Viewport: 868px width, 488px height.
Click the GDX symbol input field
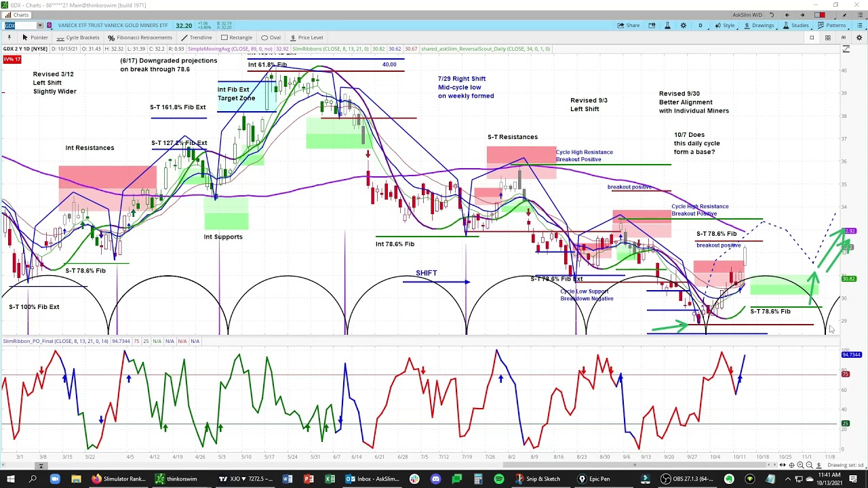pyautogui.click(x=19, y=26)
